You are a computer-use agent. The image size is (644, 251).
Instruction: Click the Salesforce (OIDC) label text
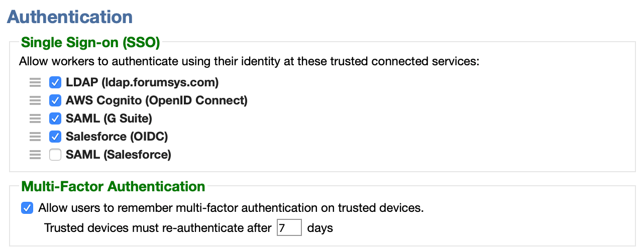[117, 137]
